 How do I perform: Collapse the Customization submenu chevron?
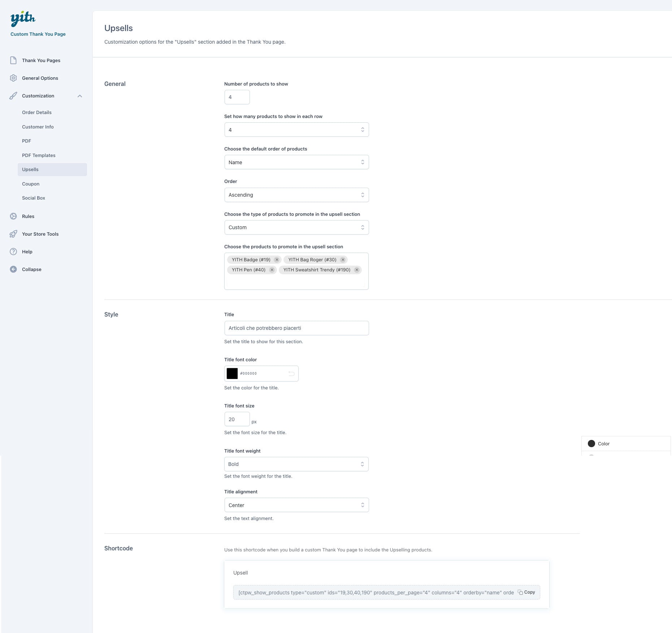[80, 96]
